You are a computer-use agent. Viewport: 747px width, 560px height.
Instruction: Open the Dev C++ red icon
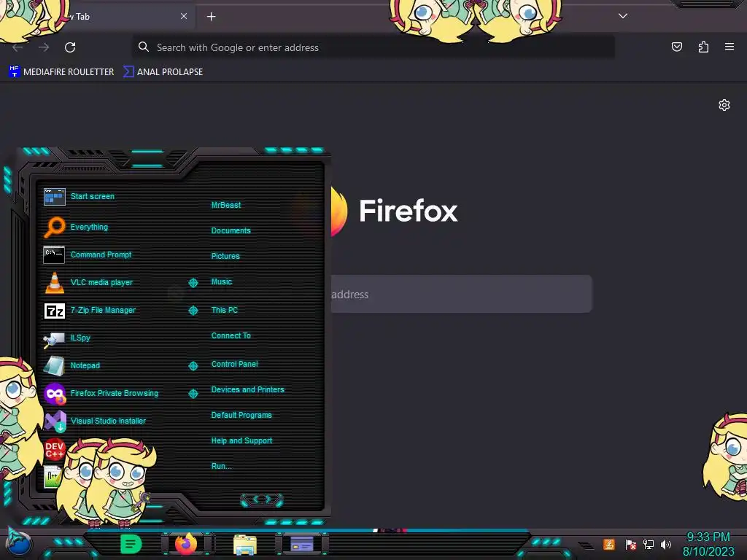coord(54,449)
